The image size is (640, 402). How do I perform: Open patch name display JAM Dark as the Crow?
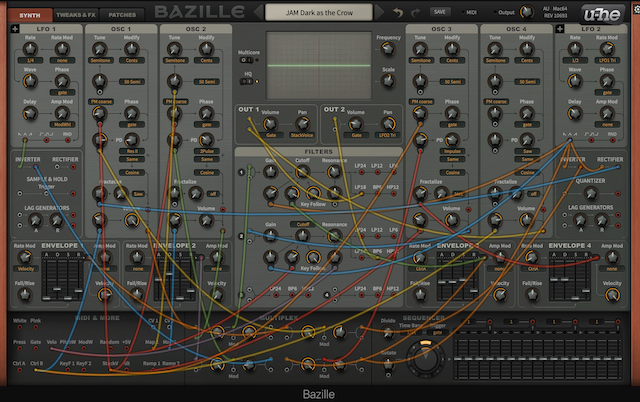pyautogui.click(x=319, y=13)
